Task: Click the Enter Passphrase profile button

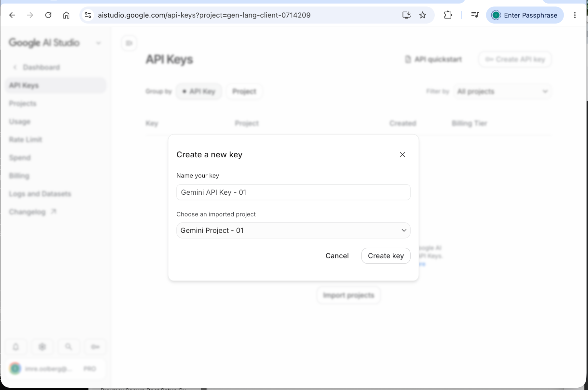Action: click(525, 15)
